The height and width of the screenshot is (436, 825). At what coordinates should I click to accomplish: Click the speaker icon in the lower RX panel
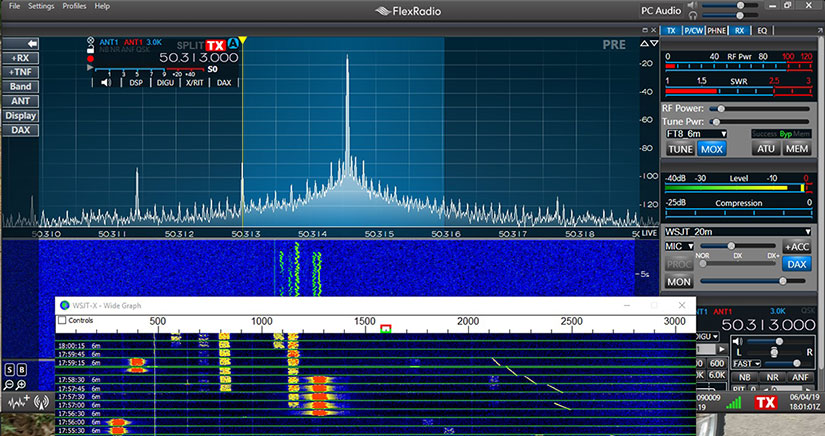(x=737, y=342)
